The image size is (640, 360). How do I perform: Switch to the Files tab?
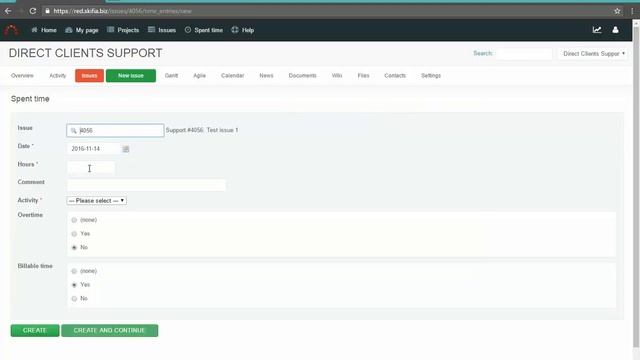[363, 76]
